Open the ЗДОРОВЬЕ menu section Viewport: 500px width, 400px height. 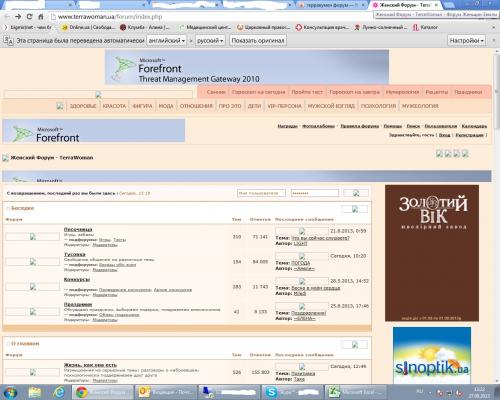[x=83, y=106]
